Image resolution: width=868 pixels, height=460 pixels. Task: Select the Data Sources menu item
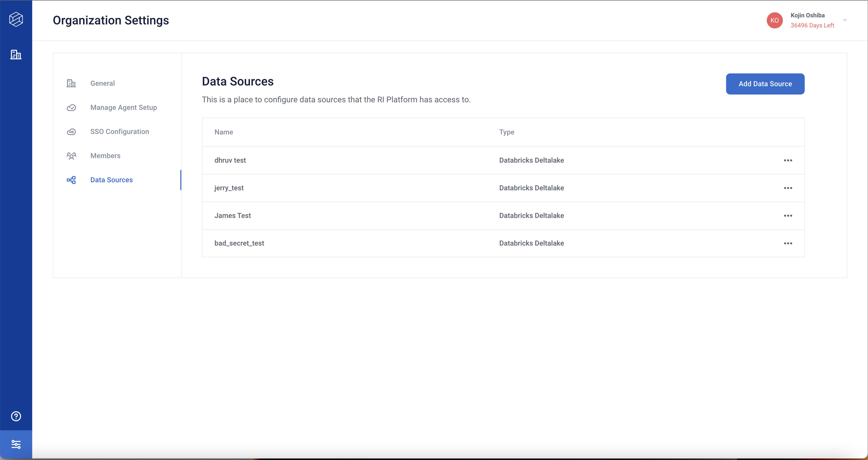point(112,180)
